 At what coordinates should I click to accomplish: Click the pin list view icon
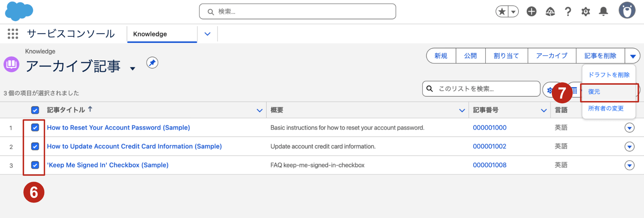(152, 63)
